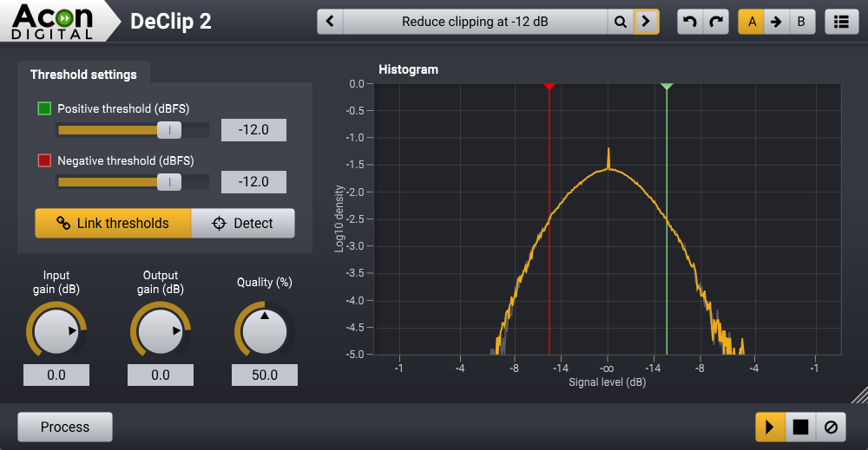The width and height of the screenshot is (868, 450).
Task: Click the -5.0 density axis tick
Action: 355,355
